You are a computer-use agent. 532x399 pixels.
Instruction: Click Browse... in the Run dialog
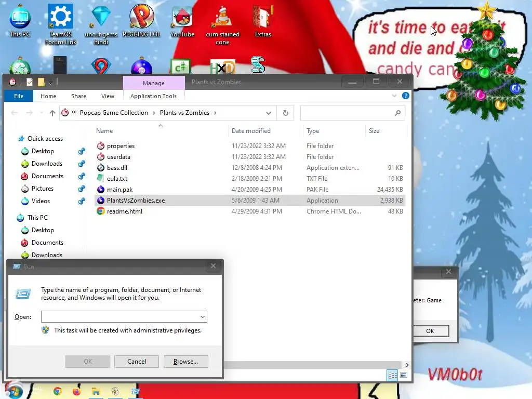point(185,362)
